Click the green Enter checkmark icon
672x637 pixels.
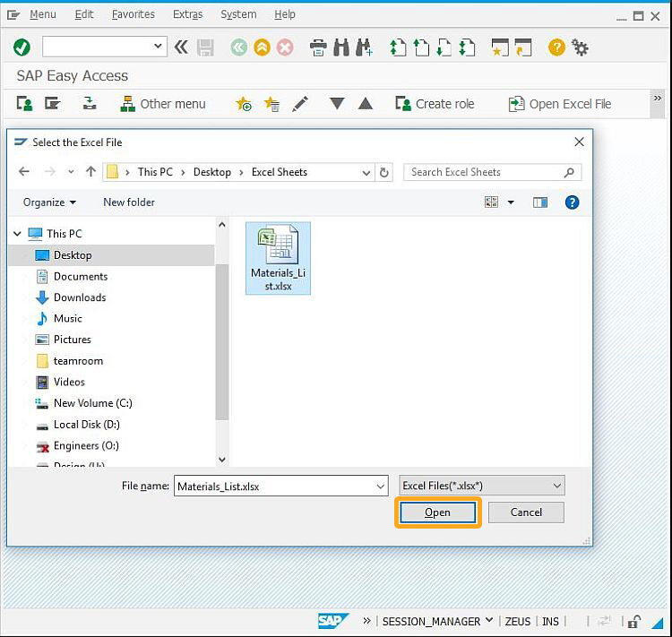coord(22,47)
